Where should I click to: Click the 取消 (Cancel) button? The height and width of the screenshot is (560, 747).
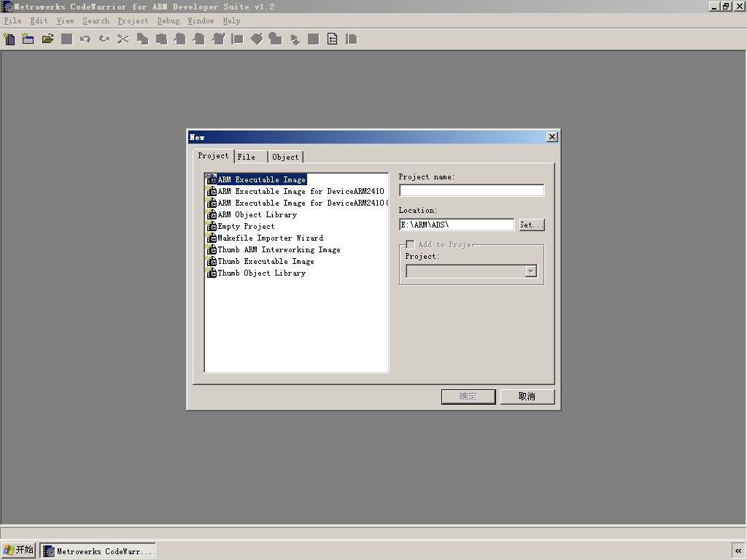point(527,397)
